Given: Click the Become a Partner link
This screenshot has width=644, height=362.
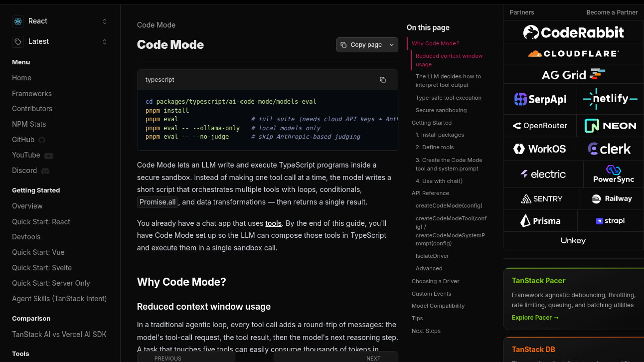Looking at the screenshot, I should pos(611,12).
